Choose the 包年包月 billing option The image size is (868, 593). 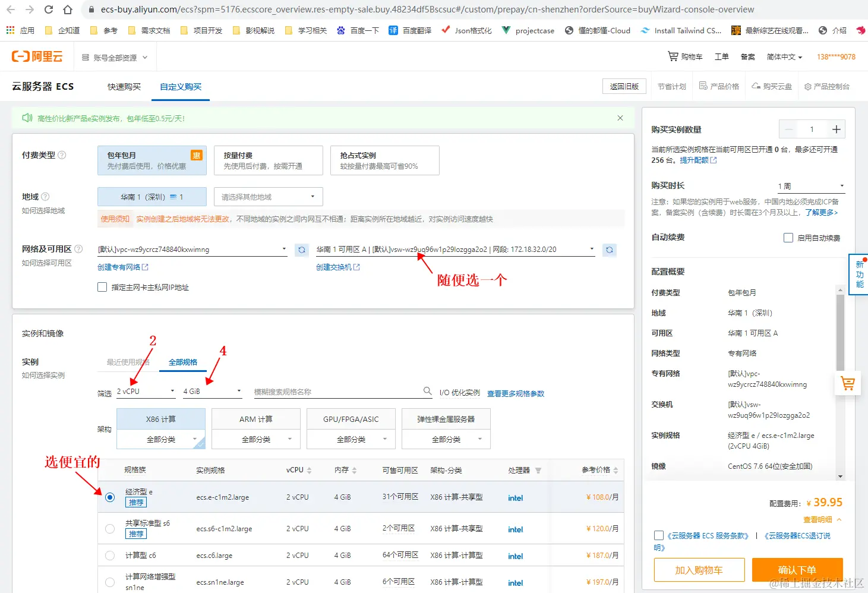[152, 160]
